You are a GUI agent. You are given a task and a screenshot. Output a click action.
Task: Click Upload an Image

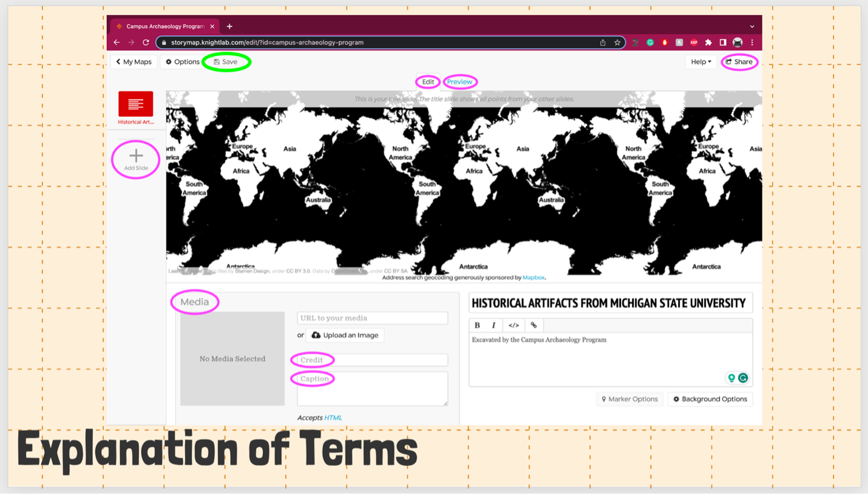(345, 335)
